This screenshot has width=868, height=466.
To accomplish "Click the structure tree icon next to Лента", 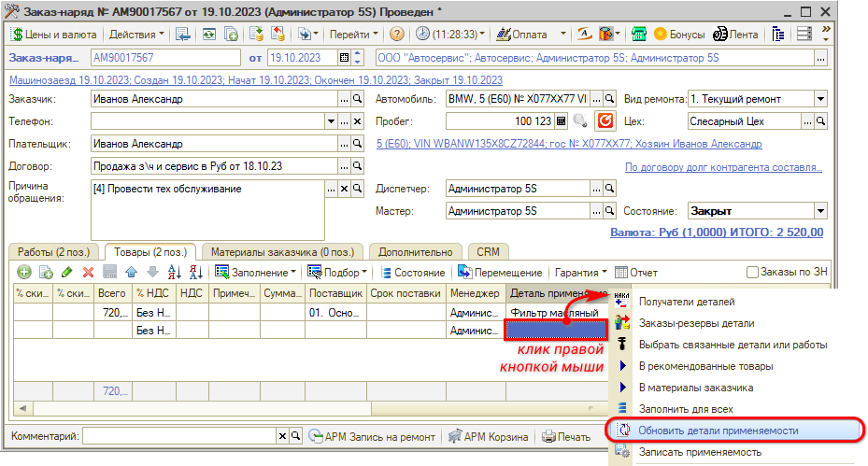I will click(777, 35).
